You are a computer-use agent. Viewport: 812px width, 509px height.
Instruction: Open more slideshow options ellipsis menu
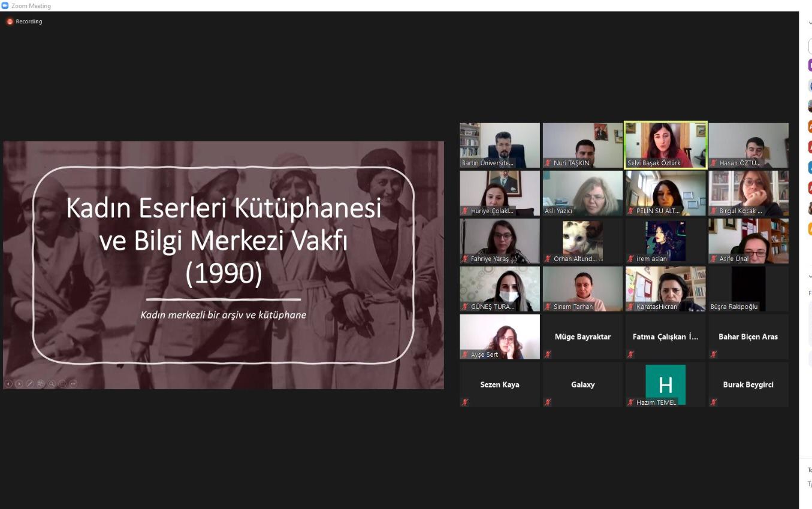(73, 384)
